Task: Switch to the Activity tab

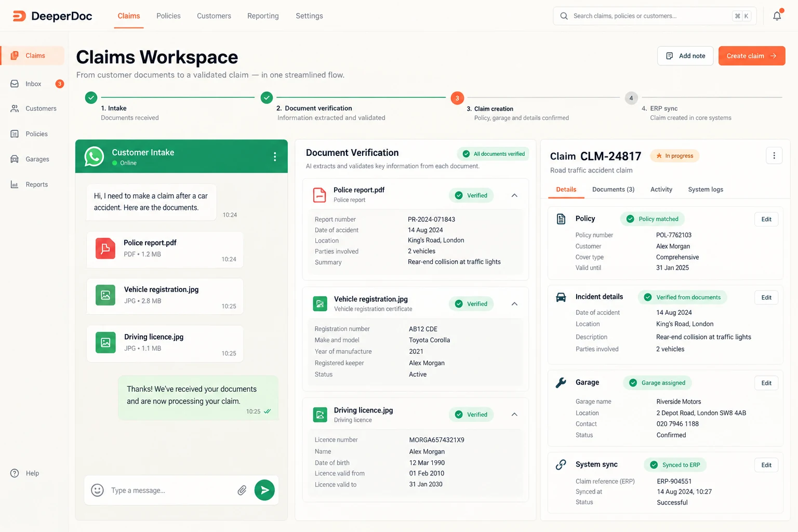Action: (661, 190)
